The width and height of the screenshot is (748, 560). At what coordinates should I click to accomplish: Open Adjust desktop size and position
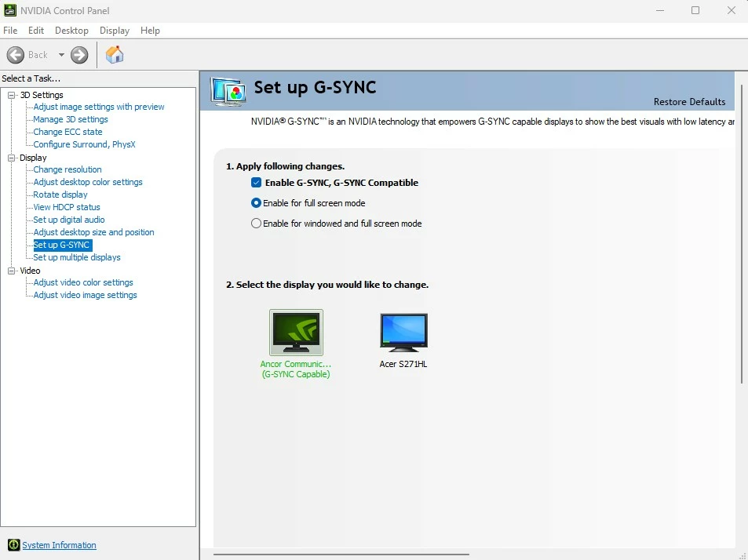93,232
